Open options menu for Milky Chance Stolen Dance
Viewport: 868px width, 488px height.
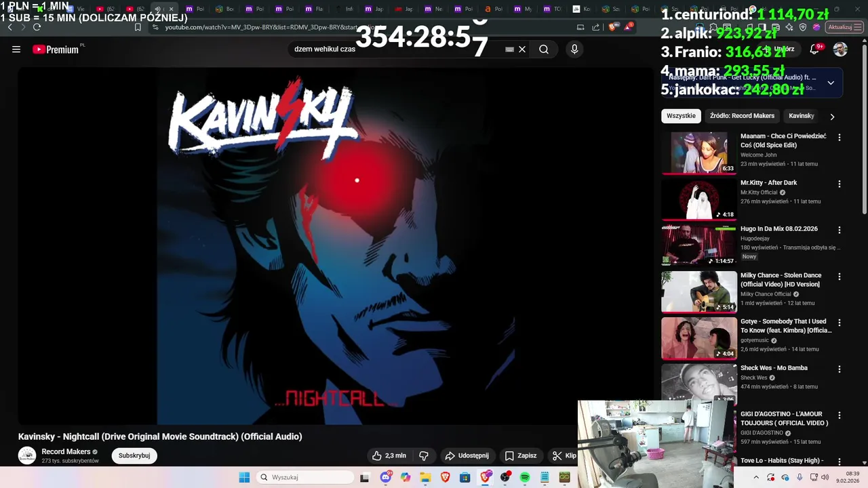tap(840, 277)
